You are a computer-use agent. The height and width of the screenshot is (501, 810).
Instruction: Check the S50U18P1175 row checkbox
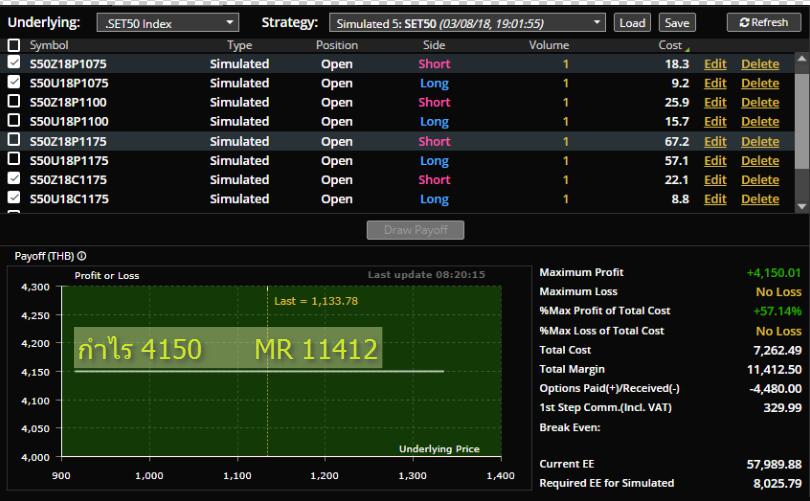click(x=14, y=159)
